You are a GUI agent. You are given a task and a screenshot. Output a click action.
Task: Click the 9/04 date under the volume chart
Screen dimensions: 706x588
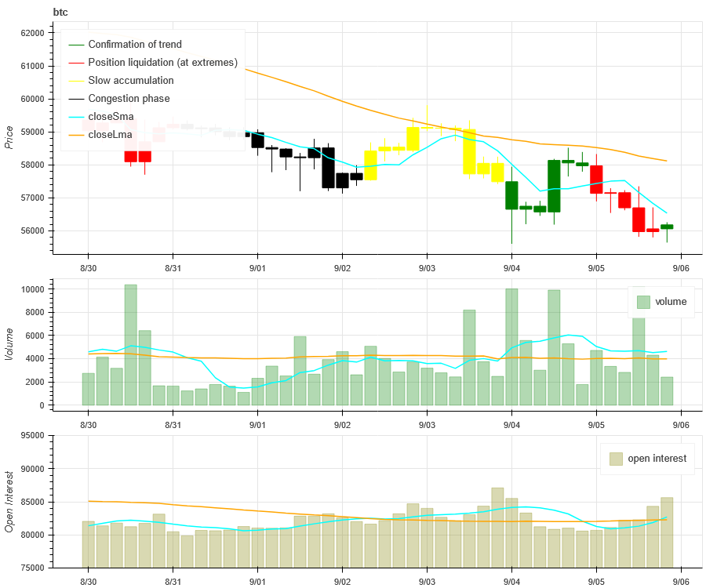coord(511,425)
